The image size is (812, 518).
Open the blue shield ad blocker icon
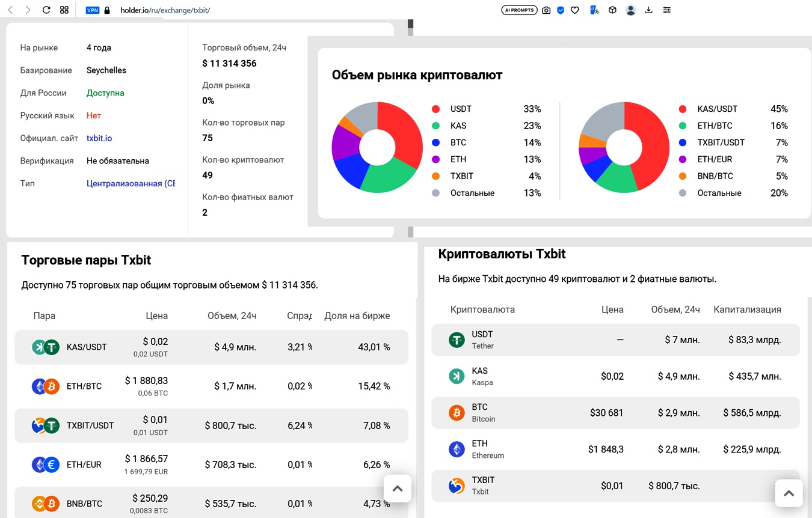coord(561,10)
